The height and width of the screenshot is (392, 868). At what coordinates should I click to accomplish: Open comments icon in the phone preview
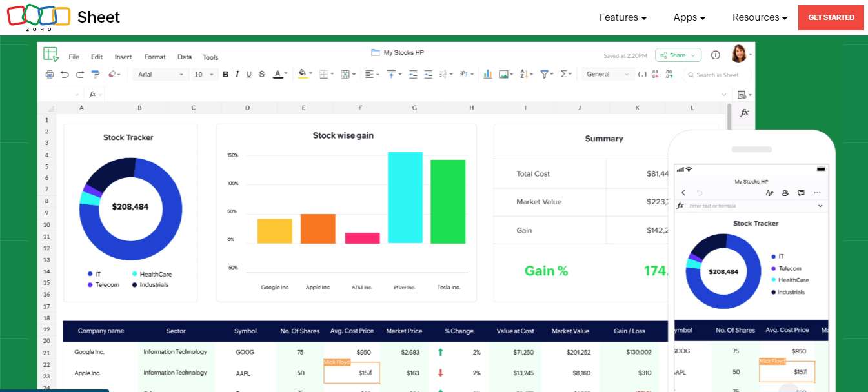point(801,193)
